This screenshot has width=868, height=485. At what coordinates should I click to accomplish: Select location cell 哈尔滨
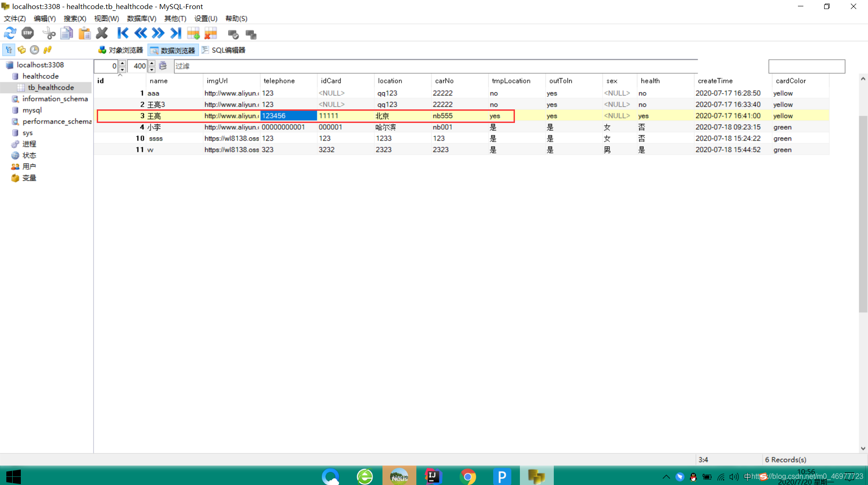tap(402, 127)
